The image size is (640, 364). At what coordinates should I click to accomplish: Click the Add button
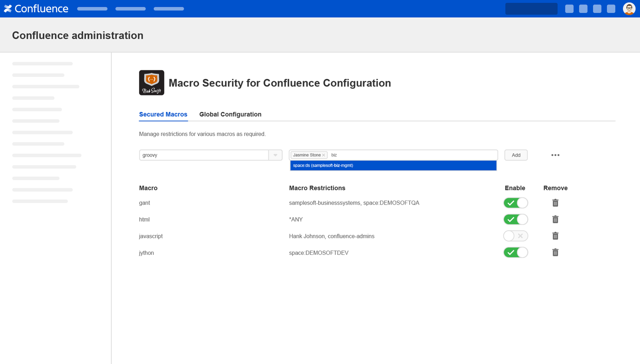[x=516, y=155]
